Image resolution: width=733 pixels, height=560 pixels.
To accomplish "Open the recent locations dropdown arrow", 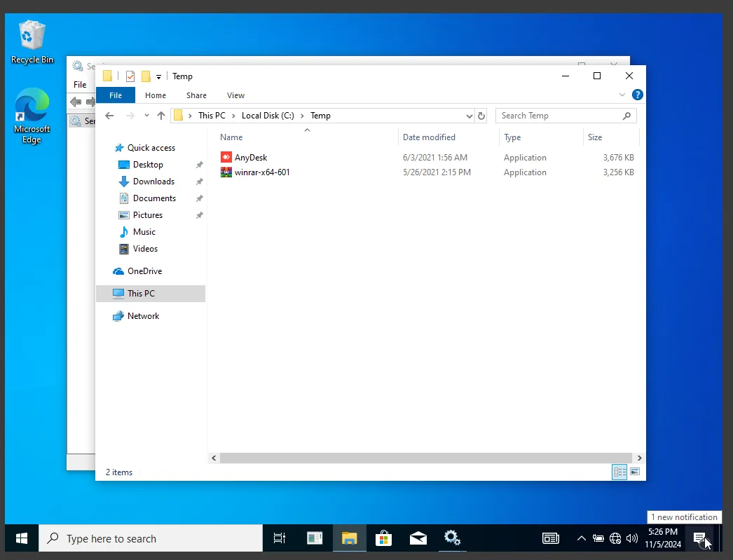I will [x=146, y=116].
